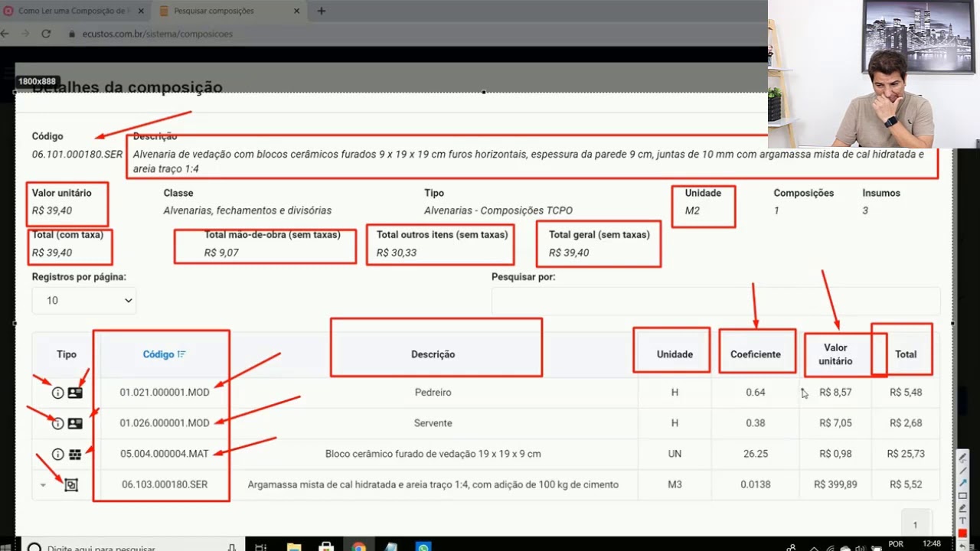Click total value R$ 5,48

906,393
